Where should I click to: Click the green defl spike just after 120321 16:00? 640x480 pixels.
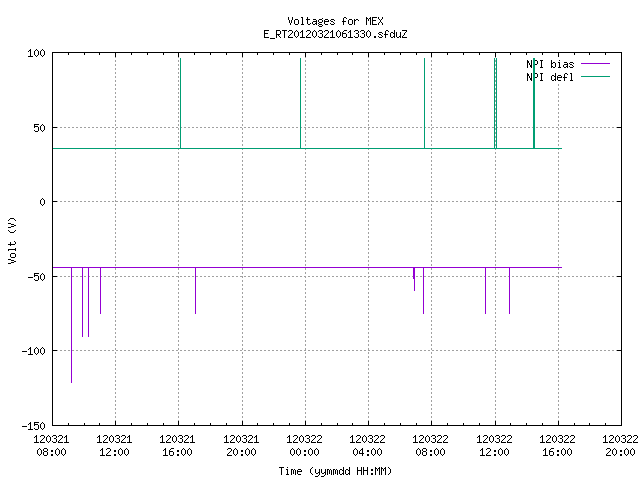[180, 103]
